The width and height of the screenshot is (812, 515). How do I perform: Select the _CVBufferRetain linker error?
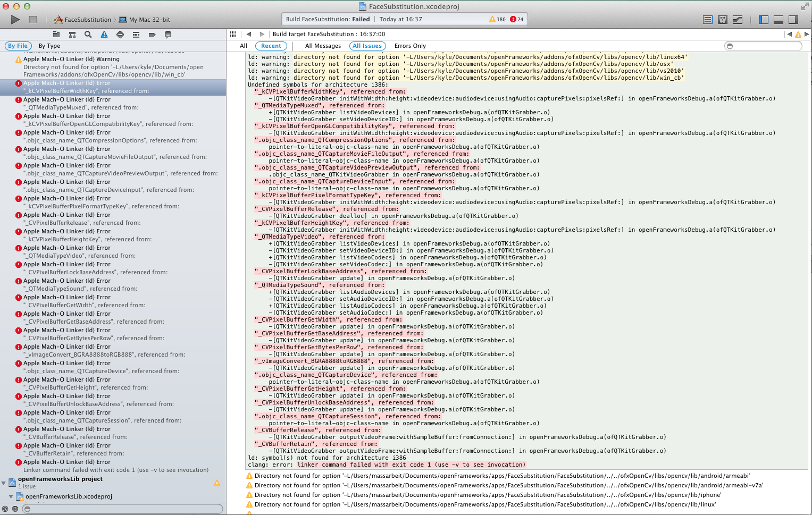tap(113, 450)
